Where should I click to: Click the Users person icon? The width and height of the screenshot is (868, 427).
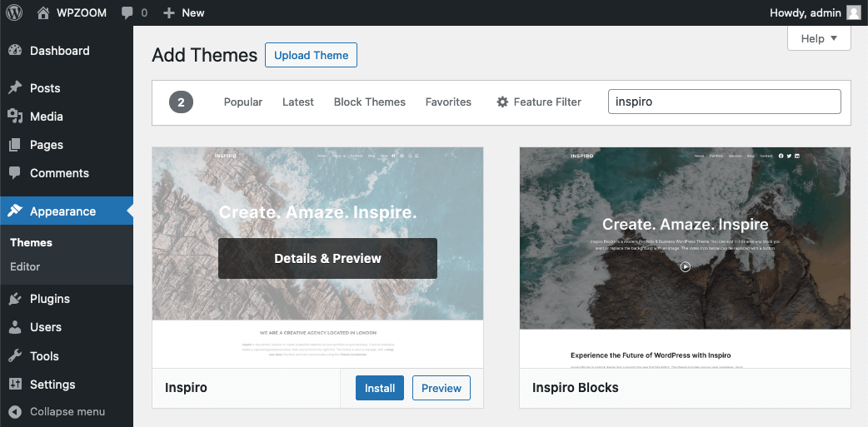point(15,327)
